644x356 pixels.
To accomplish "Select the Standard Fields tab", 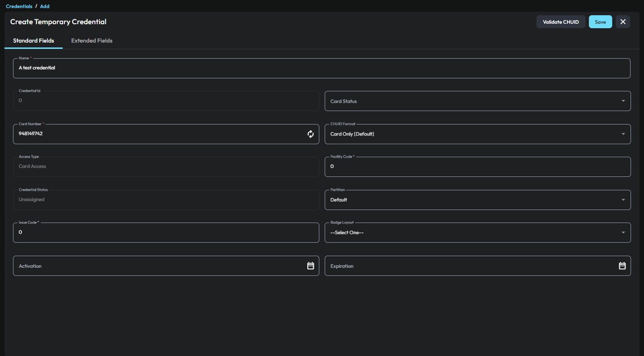I will click(x=34, y=41).
